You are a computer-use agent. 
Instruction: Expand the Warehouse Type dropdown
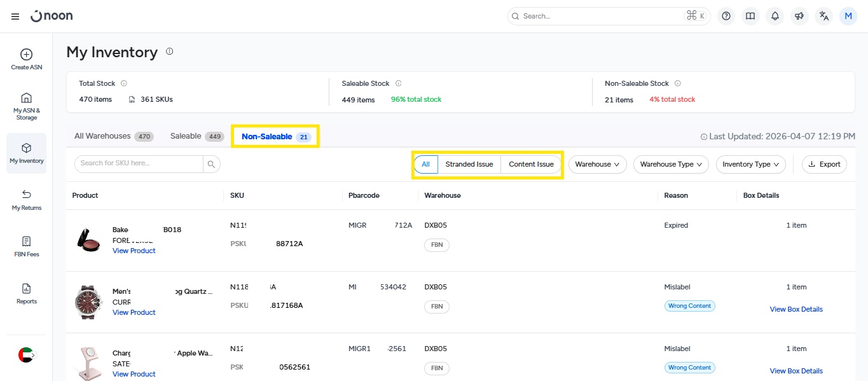pyautogui.click(x=671, y=164)
